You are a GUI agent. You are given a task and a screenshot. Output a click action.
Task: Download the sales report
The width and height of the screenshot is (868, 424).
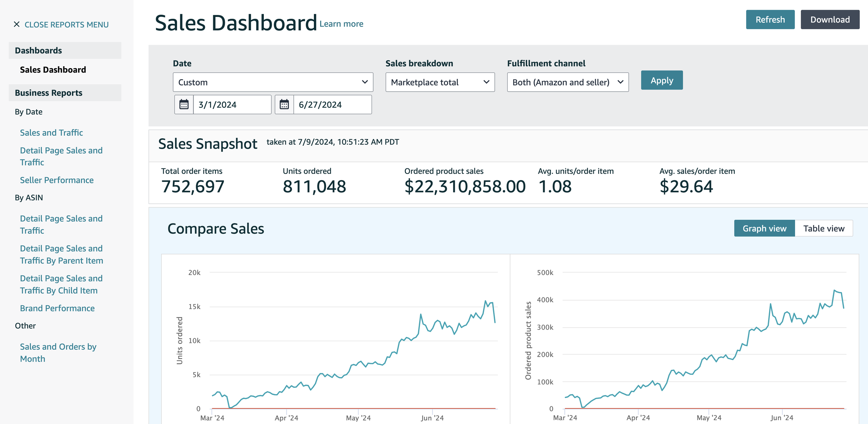(x=830, y=19)
